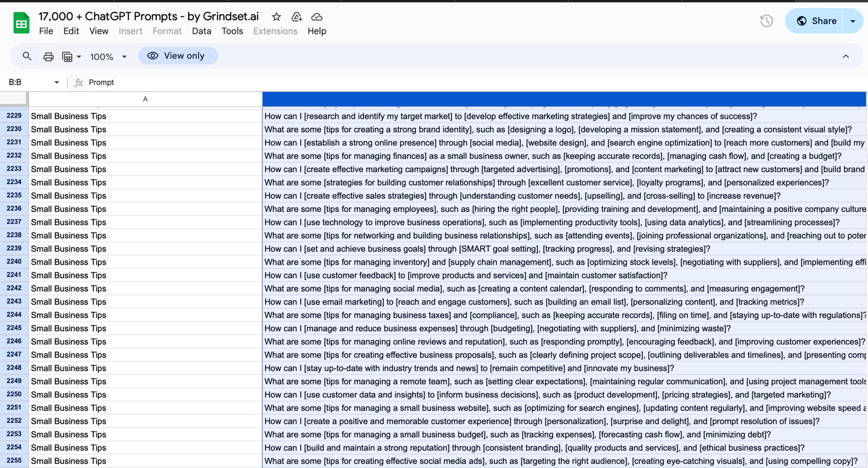Check the cloud document status icon
The image size is (868, 468).
click(317, 17)
